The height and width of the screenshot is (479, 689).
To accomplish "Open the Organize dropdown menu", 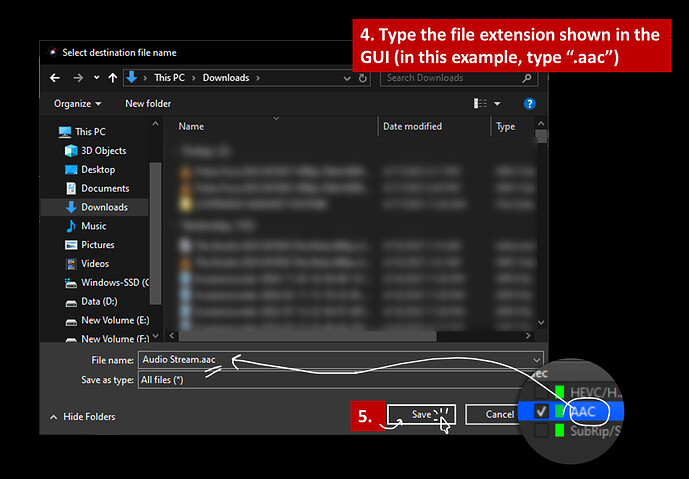I will [x=77, y=103].
